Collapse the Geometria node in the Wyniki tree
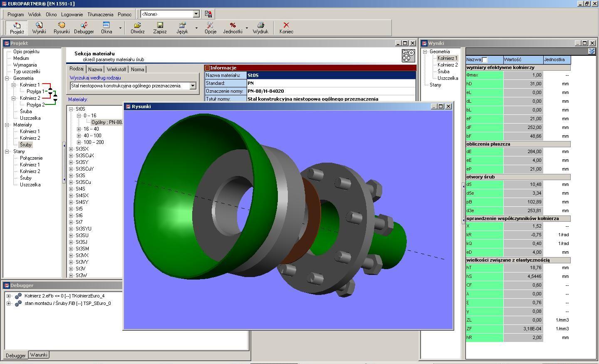This screenshot has height=364, width=599. [425, 52]
